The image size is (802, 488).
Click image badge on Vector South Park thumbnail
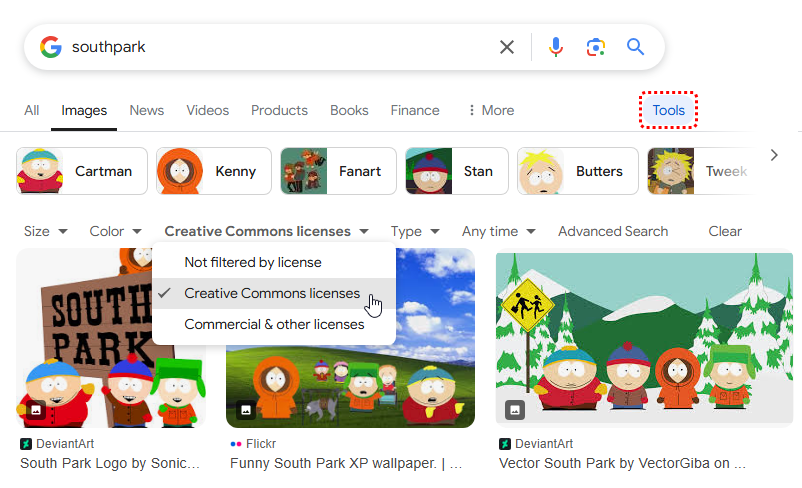[515, 410]
